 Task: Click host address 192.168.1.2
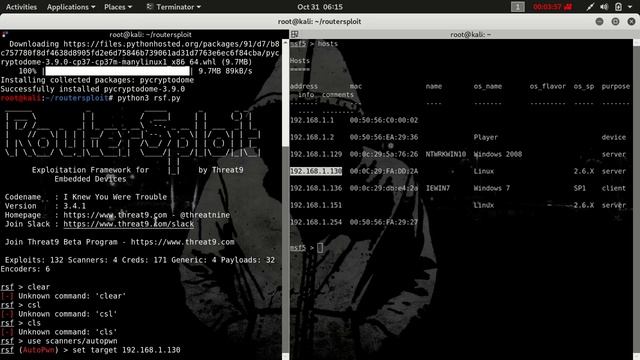point(312,137)
